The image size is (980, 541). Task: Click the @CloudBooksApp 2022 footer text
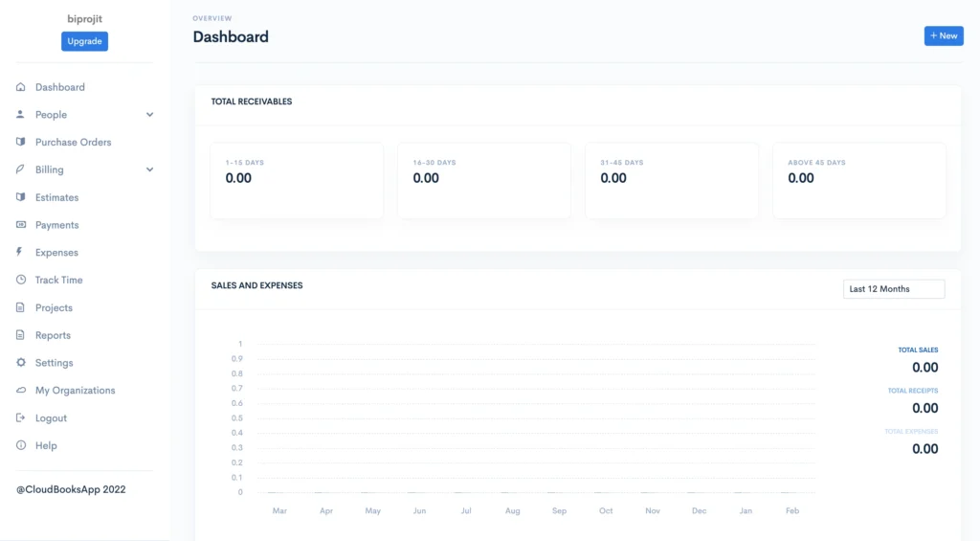(71, 489)
